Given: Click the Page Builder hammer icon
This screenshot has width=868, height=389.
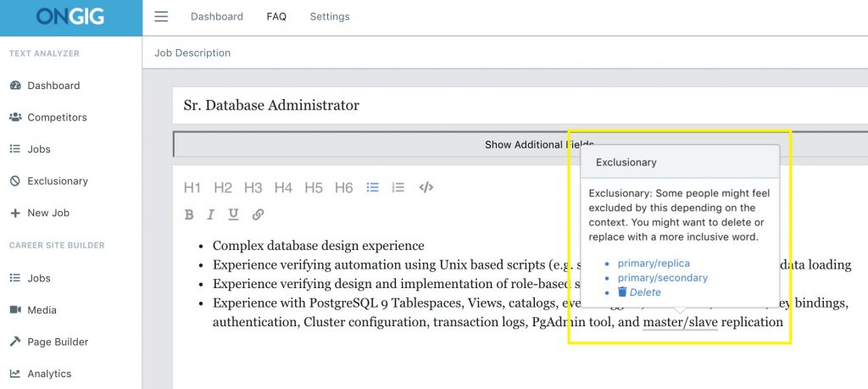Looking at the screenshot, I should [15, 342].
